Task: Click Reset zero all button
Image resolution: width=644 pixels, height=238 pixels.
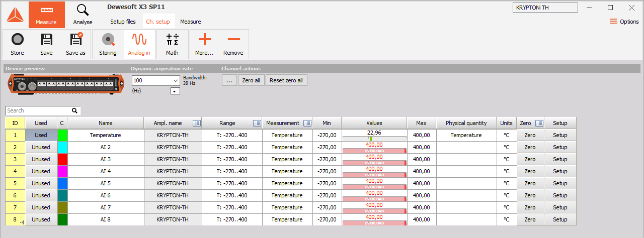Action: (286, 80)
